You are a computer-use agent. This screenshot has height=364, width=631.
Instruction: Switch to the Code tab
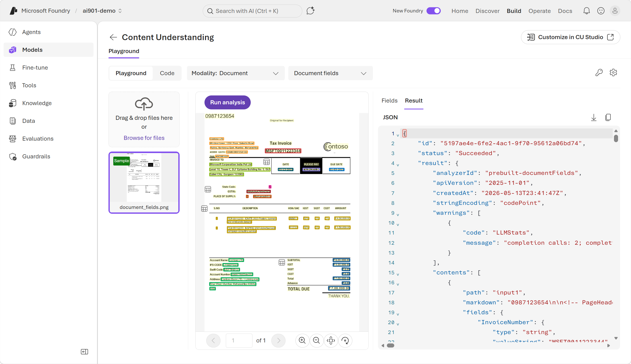pos(167,73)
